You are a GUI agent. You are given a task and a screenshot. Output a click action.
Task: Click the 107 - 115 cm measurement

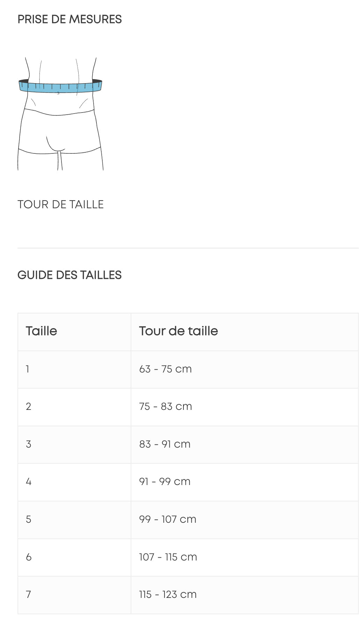[x=168, y=557]
